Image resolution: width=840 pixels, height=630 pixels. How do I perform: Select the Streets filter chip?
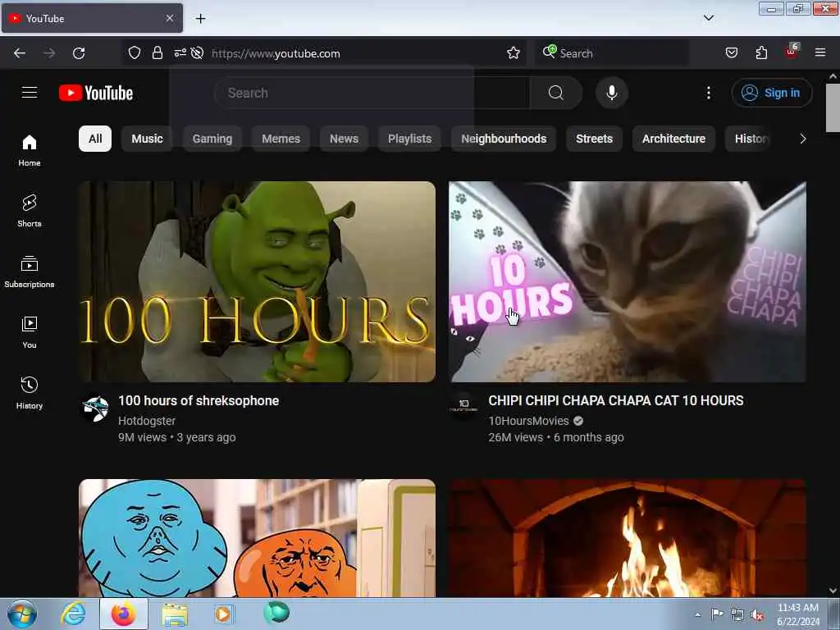coord(594,139)
